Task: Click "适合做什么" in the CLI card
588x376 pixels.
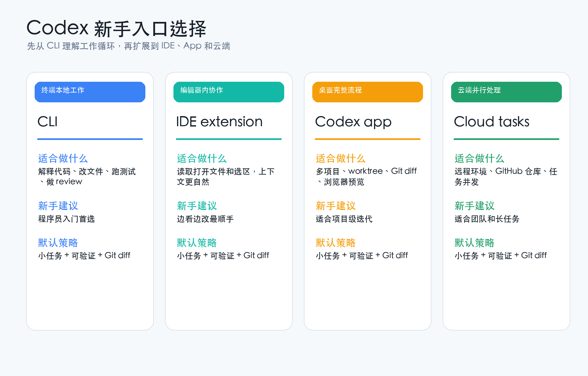Action: click(x=63, y=159)
